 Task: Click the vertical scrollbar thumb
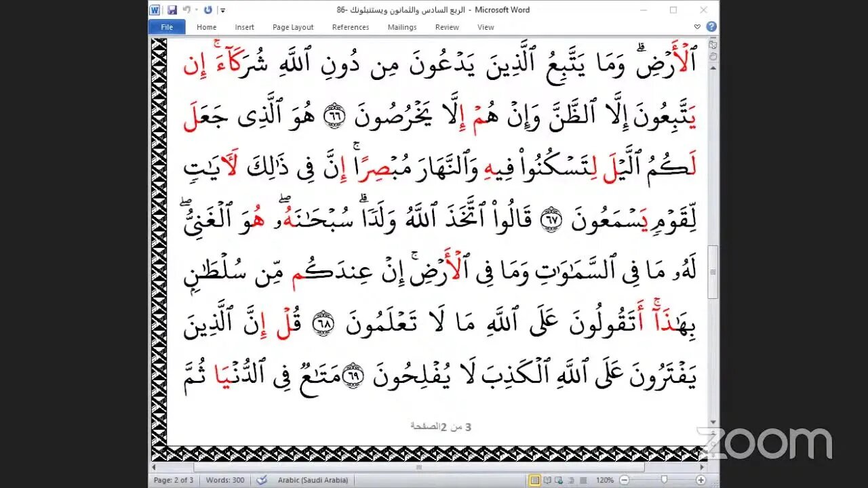point(713,272)
